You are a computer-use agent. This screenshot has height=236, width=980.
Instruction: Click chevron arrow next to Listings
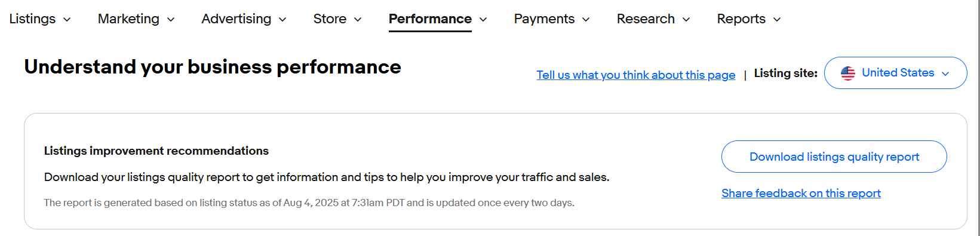(67, 20)
